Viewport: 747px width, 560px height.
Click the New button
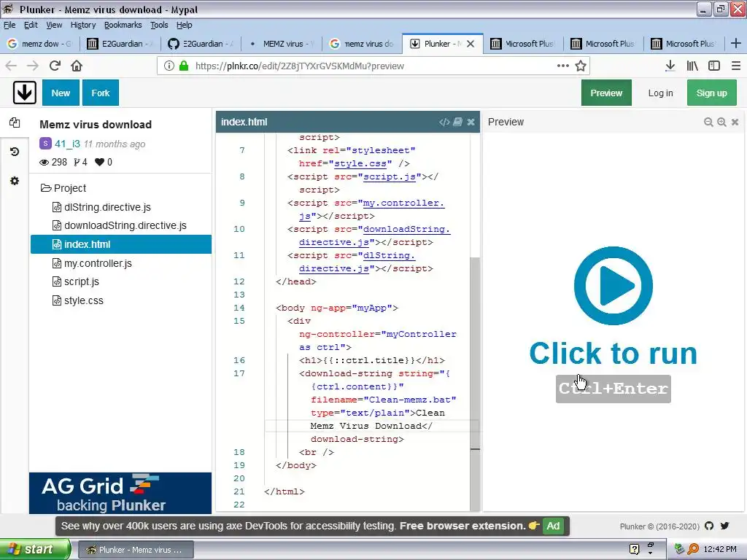click(61, 93)
